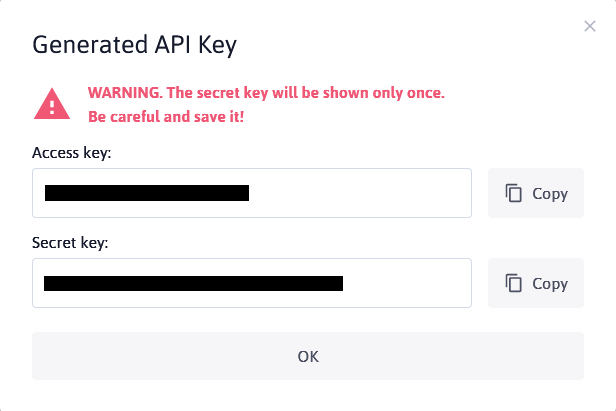
Task: Copy the Secret key using its button
Action: (x=535, y=283)
